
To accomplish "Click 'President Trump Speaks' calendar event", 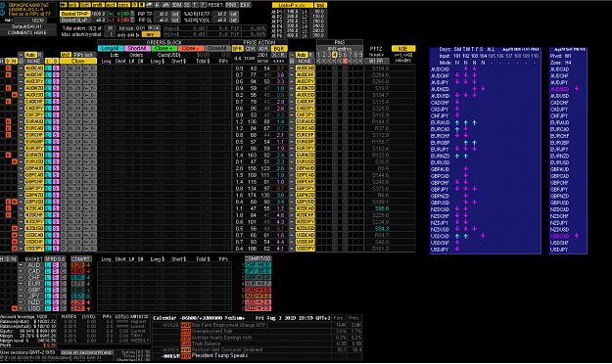I will (x=219, y=355).
